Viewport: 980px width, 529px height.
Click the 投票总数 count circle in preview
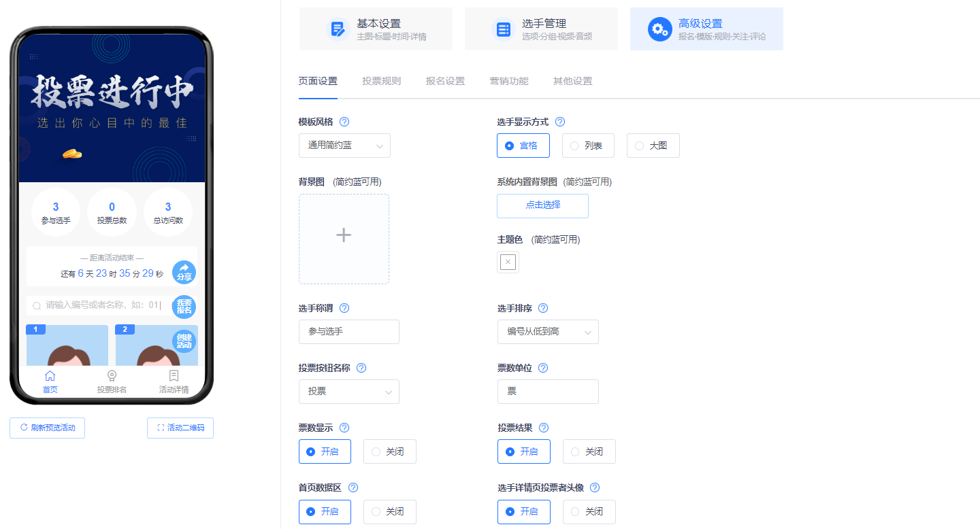112,212
